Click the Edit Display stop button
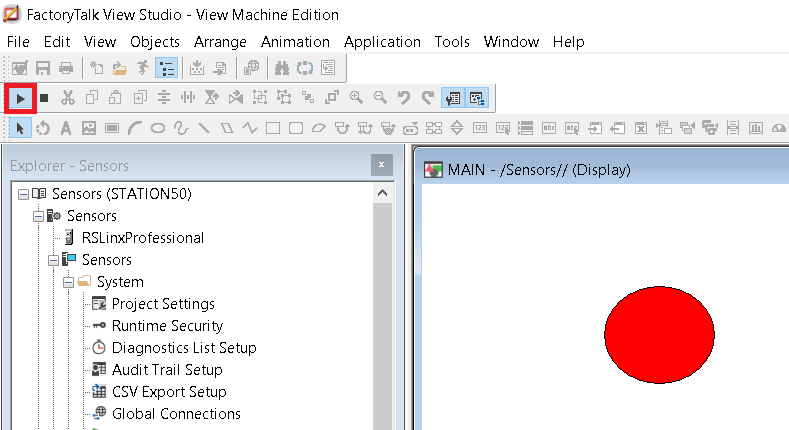789x430 pixels. click(44, 98)
